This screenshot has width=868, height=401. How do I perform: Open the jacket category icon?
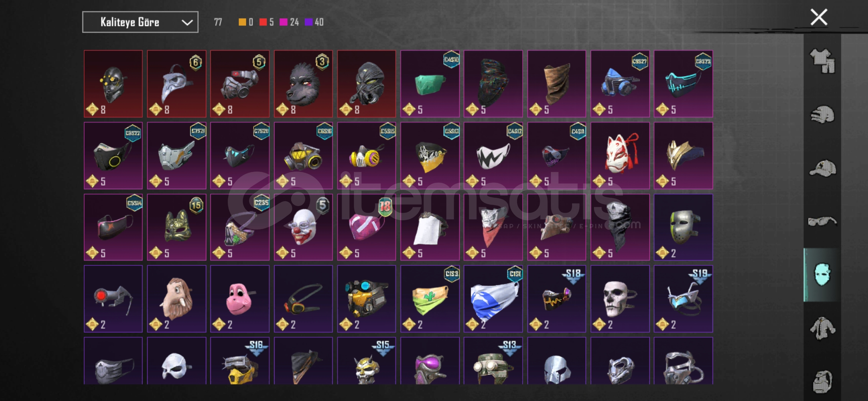click(x=822, y=328)
